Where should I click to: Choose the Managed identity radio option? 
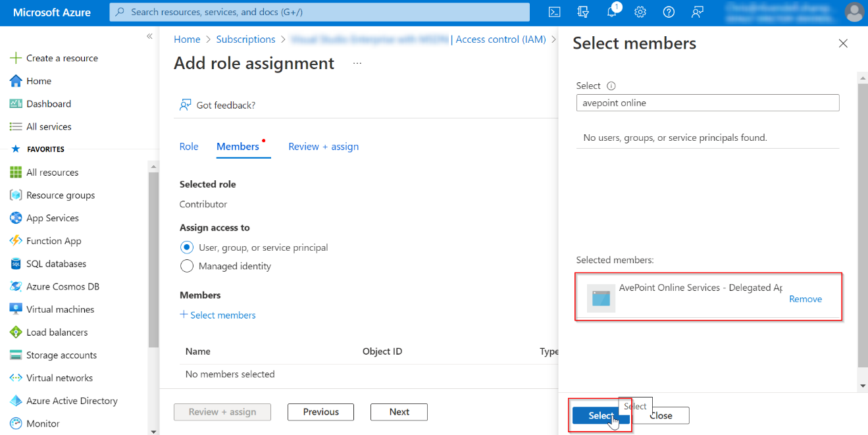pos(187,266)
